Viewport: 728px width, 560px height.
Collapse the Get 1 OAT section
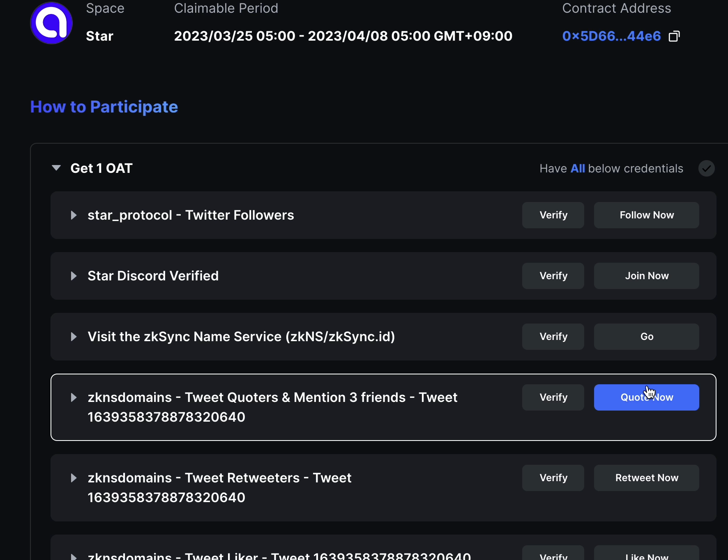[56, 168]
